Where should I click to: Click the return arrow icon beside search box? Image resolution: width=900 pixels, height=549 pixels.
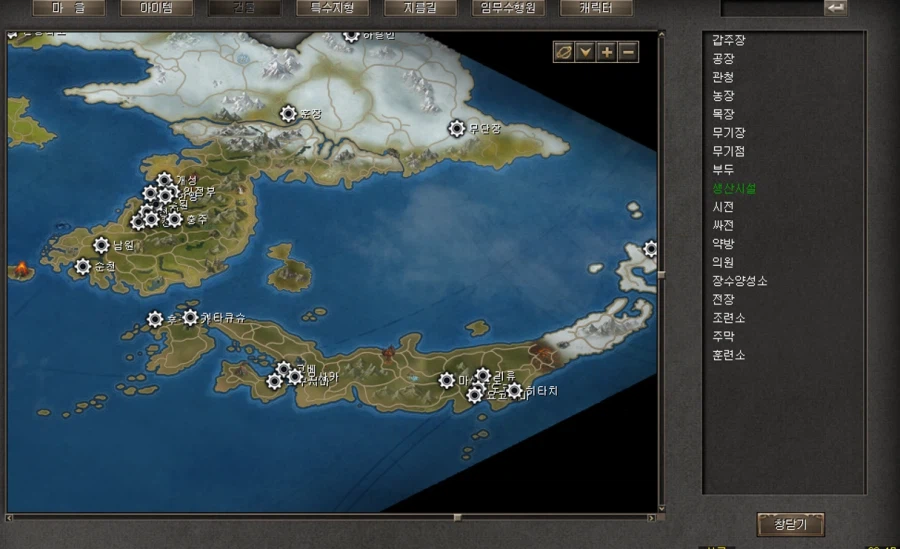(836, 8)
